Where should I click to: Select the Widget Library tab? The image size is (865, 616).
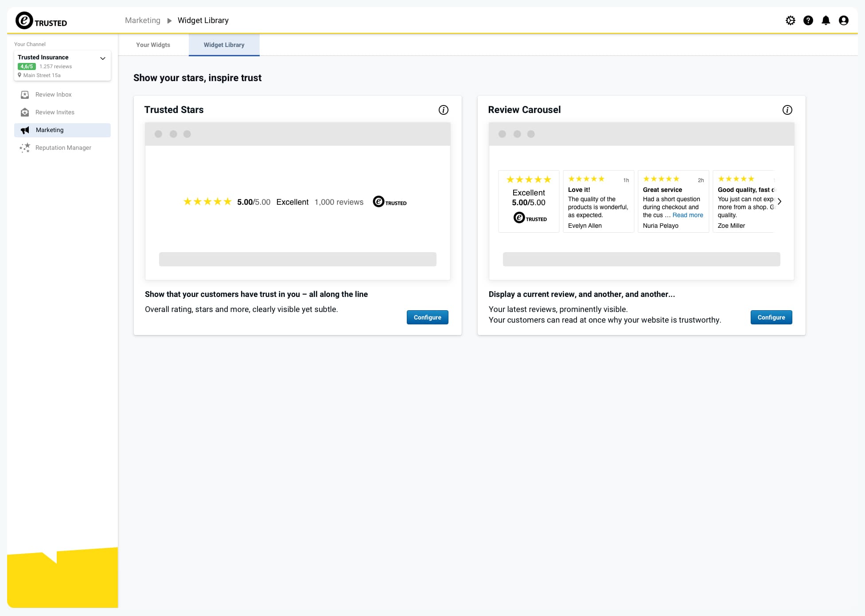(224, 45)
